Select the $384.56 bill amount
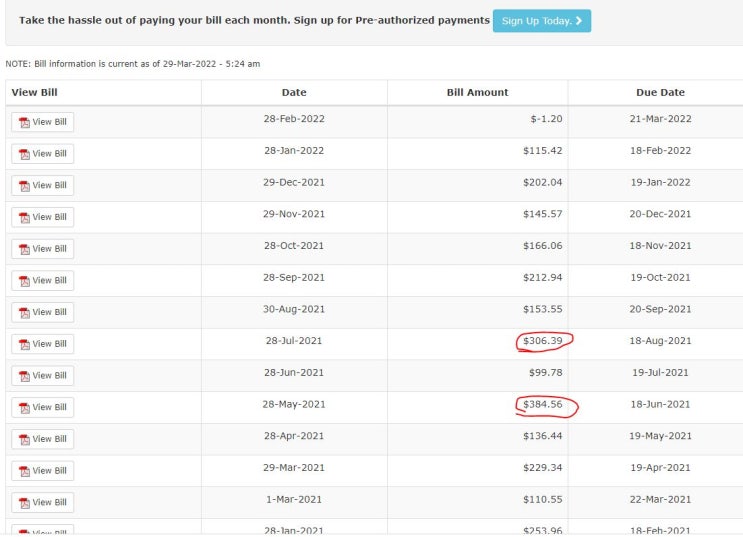Image resolution: width=743 pixels, height=537 pixels. (x=543, y=404)
